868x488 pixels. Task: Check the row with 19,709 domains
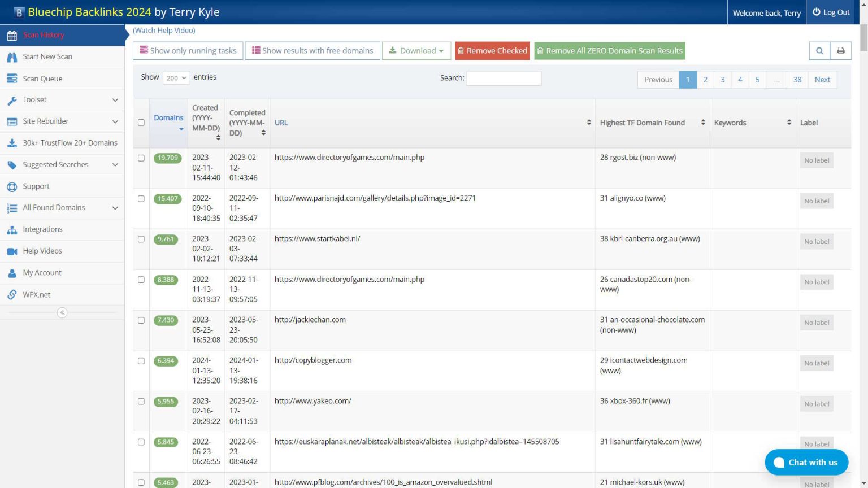pyautogui.click(x=141, y=158)
